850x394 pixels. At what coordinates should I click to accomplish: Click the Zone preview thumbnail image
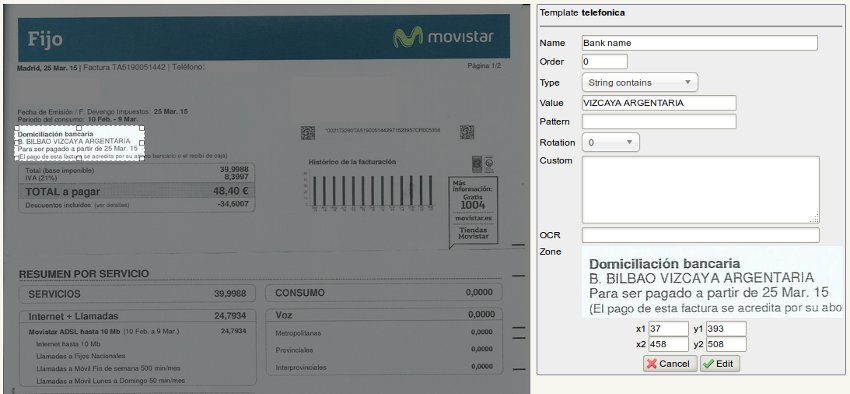pos(712,282)
